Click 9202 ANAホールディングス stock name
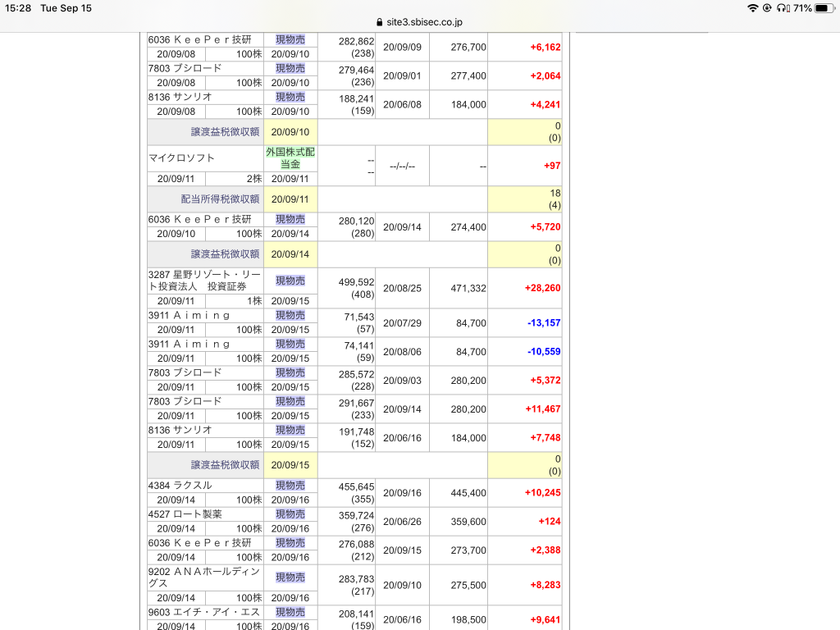This screenshot has width=840, height=630. tap(204, 577)
